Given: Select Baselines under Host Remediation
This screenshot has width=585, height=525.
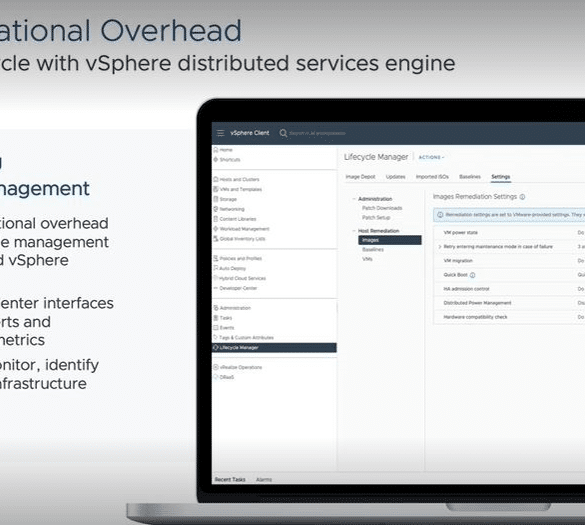Looking at the screenshot, I should tap(373, 249).
